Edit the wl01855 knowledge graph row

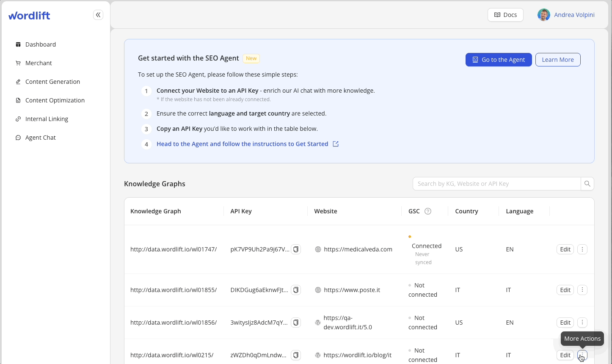click(x=565, y=290)
